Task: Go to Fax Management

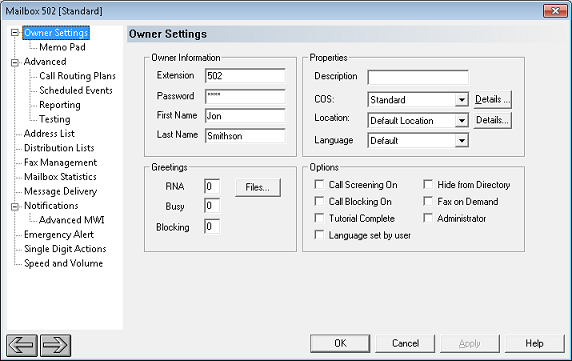Action: (x=61, y=163)
